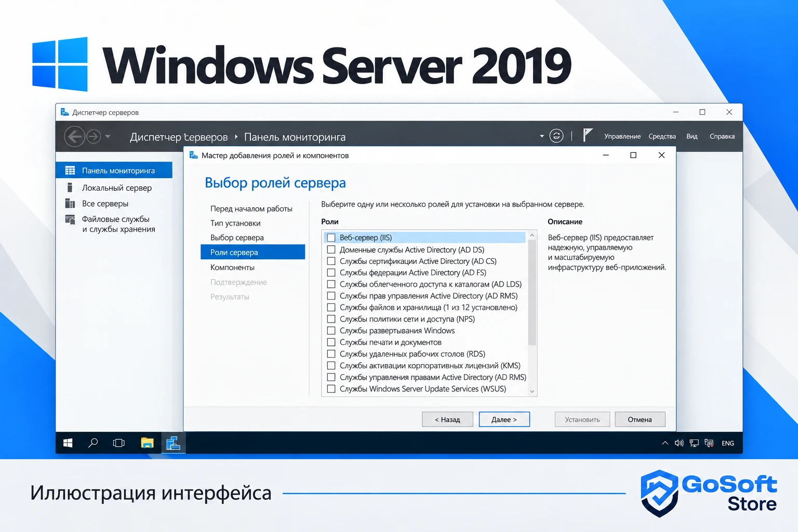
Task: Open Task View on the taskbar
Action: [x=119, y=443]
